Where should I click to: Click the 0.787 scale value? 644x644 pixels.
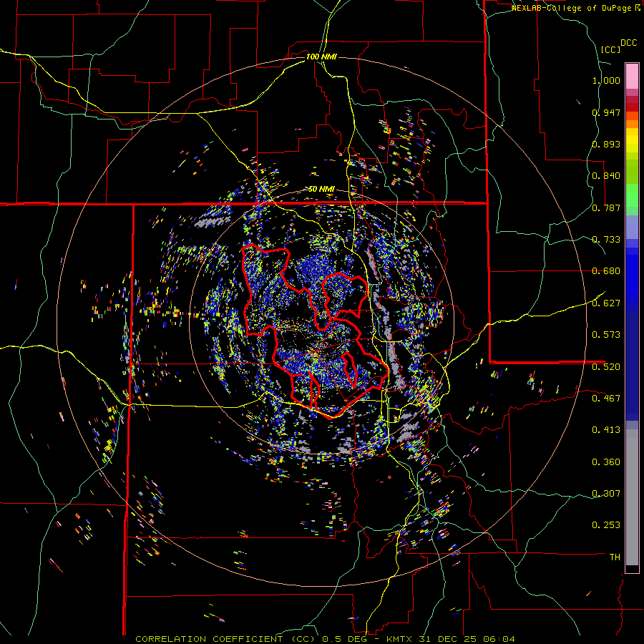(x=606, y=208)
